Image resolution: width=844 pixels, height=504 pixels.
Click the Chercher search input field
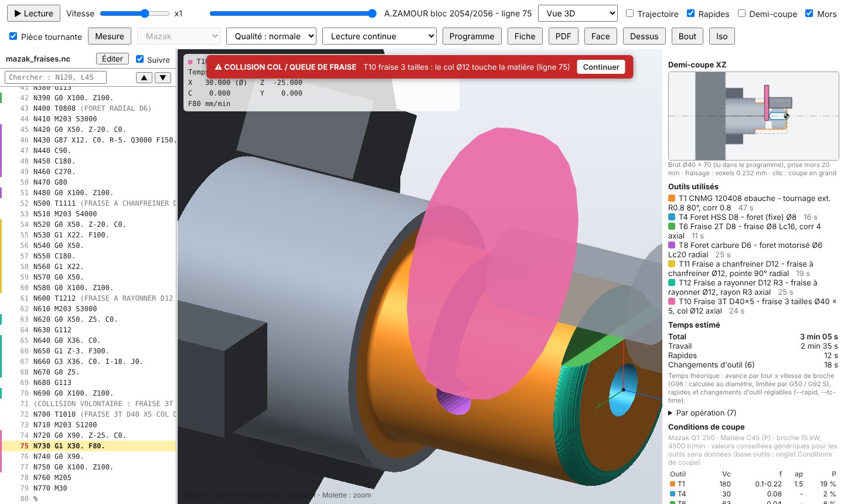[x=56, y=77]
